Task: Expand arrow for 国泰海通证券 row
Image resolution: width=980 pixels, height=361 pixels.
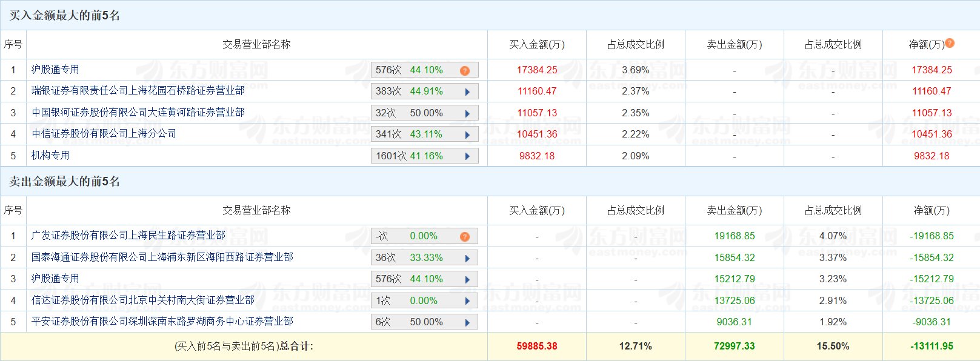Action: (x=467, y=259)
